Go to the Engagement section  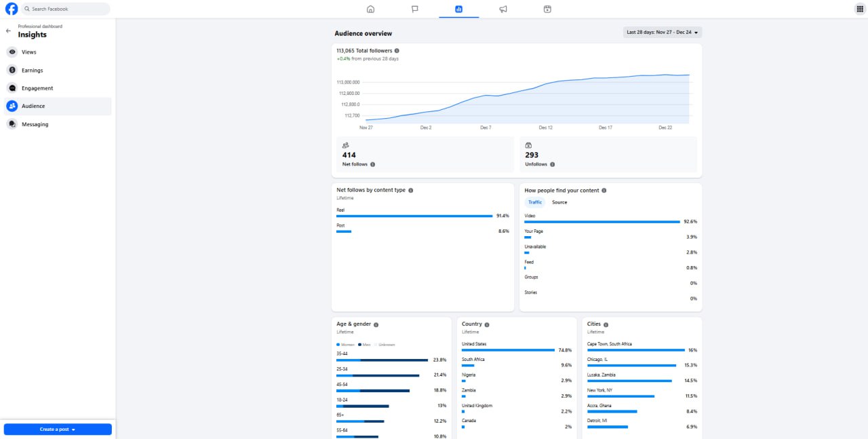37,88
